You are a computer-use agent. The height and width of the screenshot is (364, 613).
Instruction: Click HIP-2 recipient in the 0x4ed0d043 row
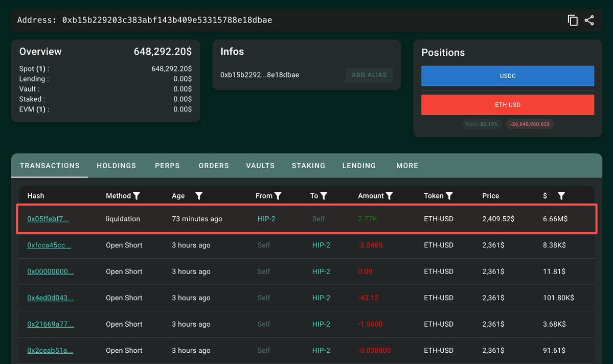[321, 298]
